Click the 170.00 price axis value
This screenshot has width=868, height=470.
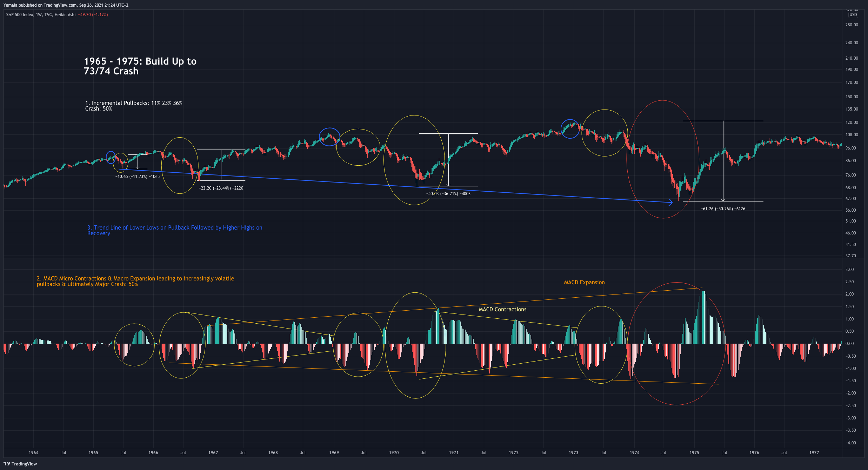pyautogui.click(x=852, y=82)
